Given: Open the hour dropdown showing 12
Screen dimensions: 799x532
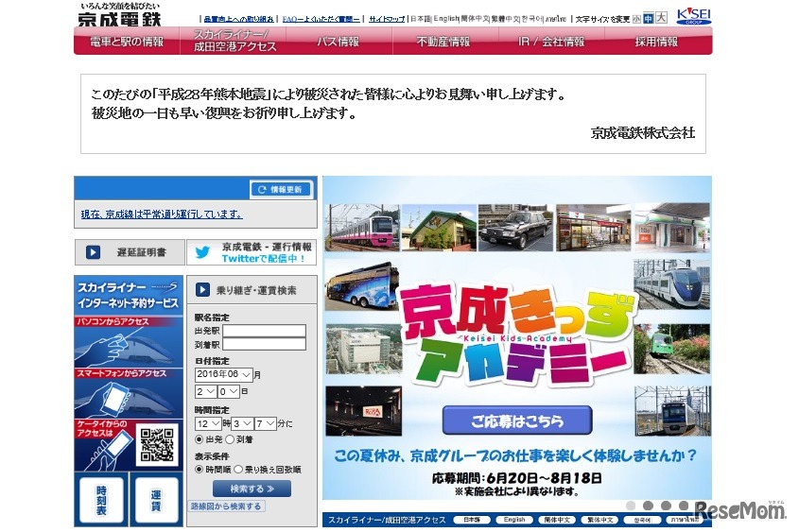Looking at the screenshot, I should click(x=208, y=423).
